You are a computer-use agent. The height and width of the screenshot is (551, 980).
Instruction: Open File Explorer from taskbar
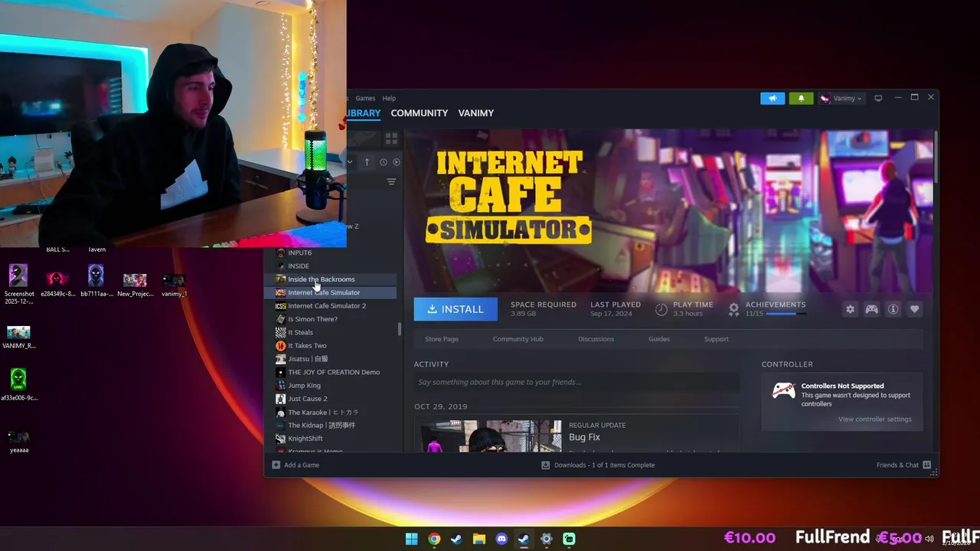(x=479, y=539)
